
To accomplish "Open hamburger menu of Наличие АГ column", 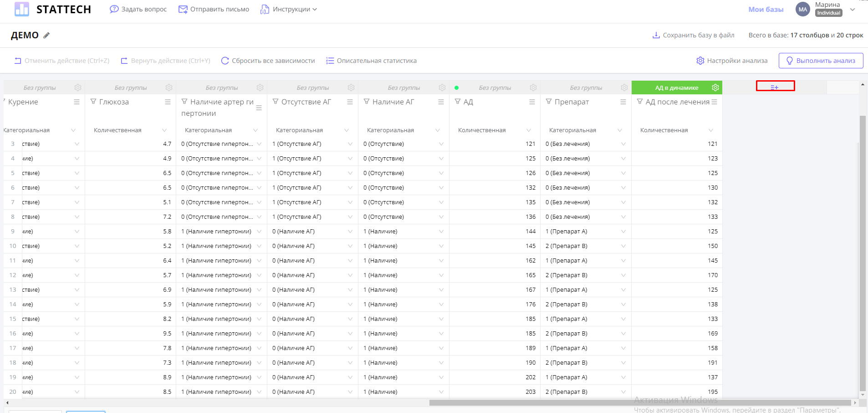I will [441, 102].
